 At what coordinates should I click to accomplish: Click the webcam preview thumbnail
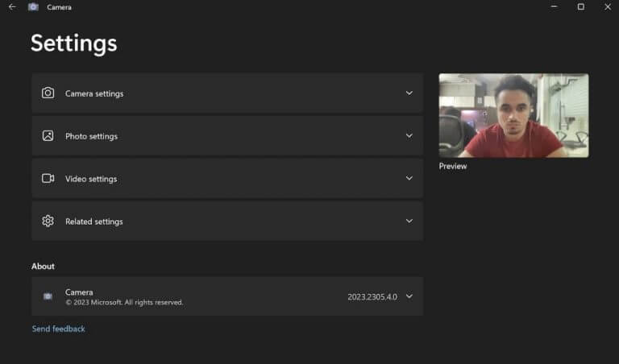tap(513, 115)
